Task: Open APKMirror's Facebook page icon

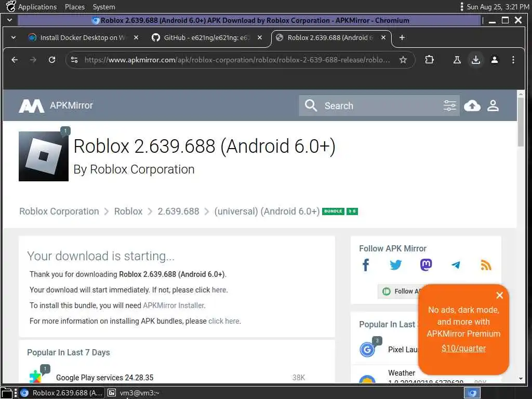Action: coord(366,265)
